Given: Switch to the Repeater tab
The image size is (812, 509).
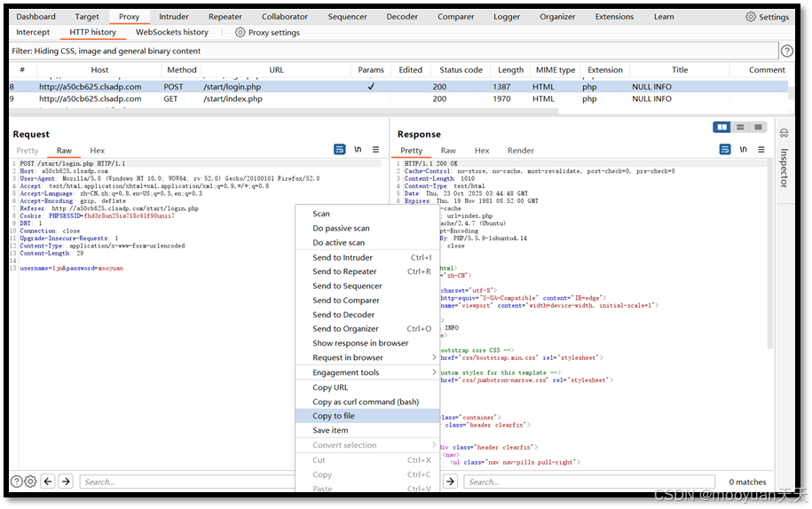Looking at the screenshot, I should 225,17.
